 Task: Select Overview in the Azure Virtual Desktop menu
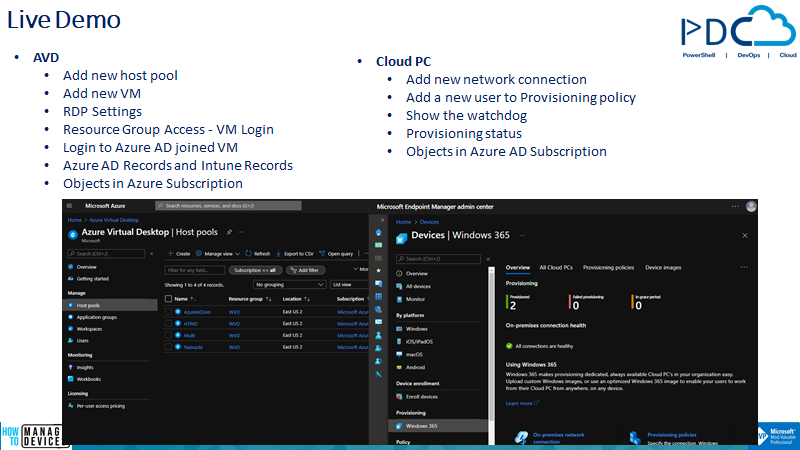point(86,267)
